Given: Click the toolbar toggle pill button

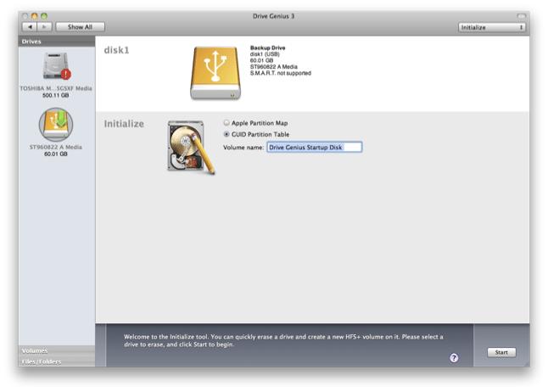Looking at the screenshot, I should [521, 16].
